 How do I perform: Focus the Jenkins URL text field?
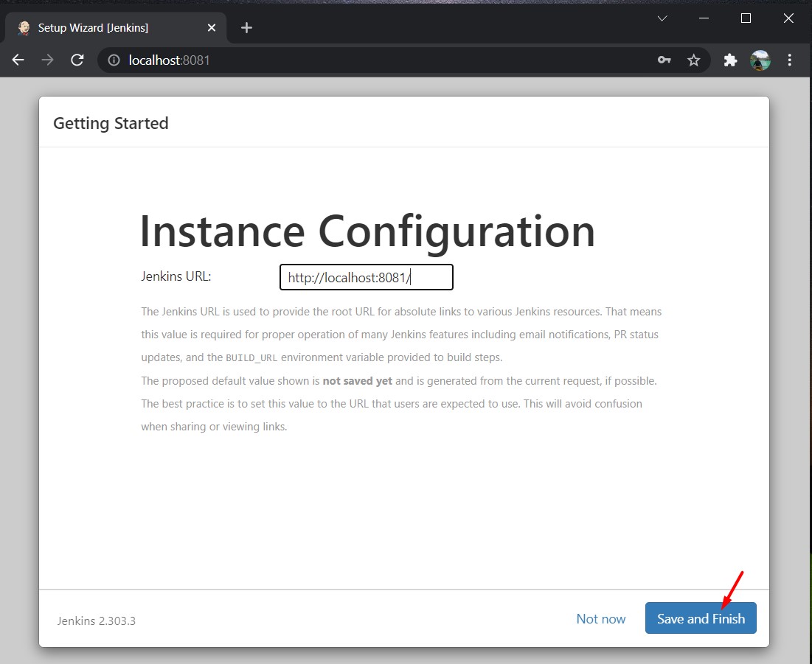click(x=366, y=278)
